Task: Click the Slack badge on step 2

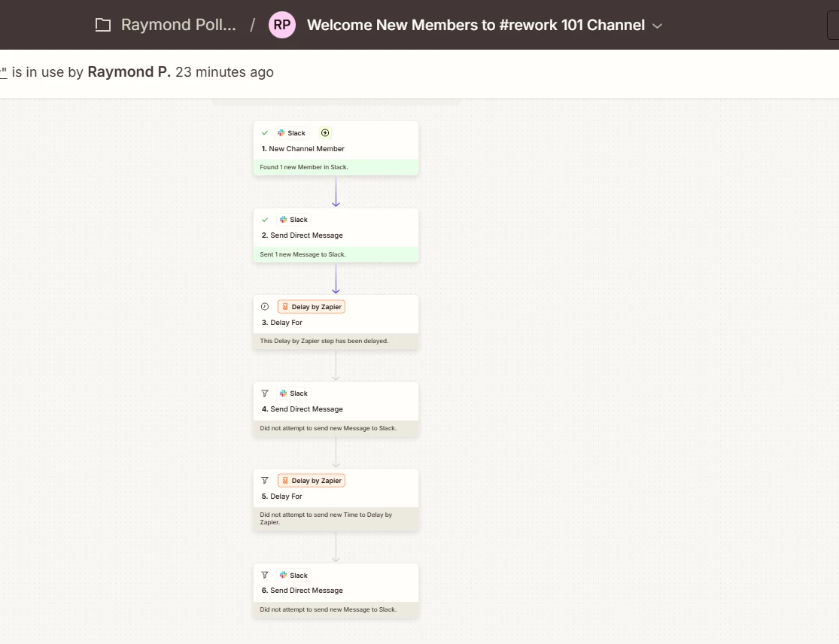Action: 293,219
